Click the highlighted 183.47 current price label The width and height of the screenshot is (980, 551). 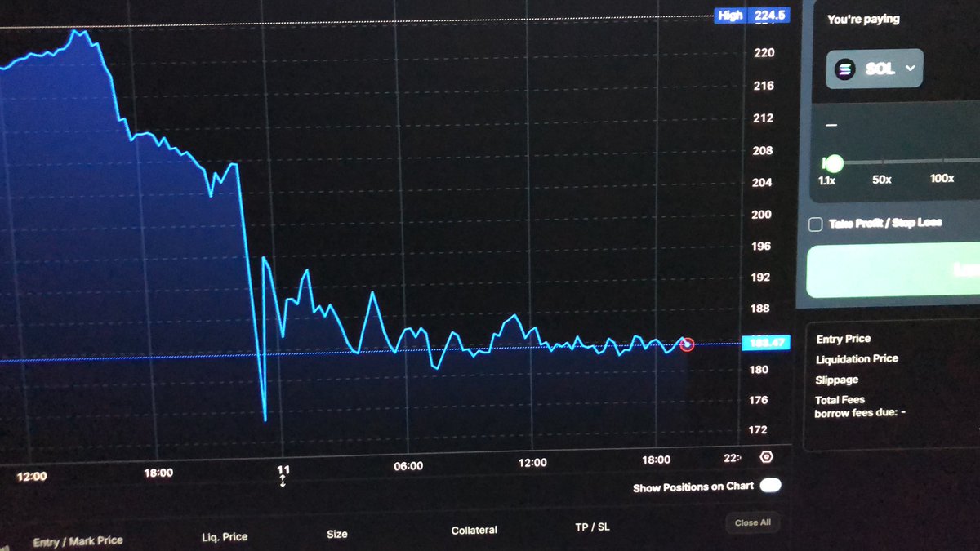pos(766,343)
